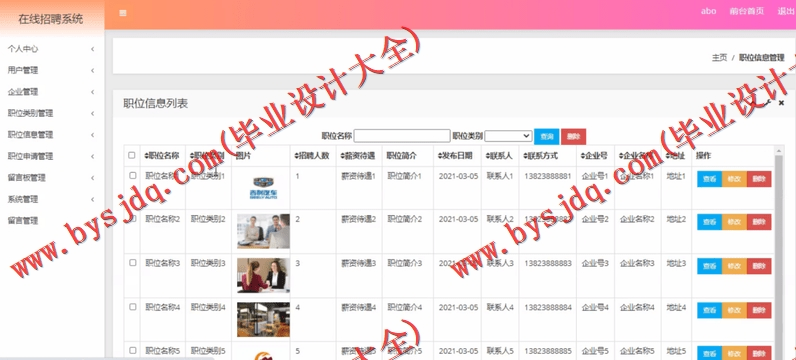Click phone number 13823888881 cell
Image resolution: width=796 pixels, height=360 pixels.
(548, 176)
